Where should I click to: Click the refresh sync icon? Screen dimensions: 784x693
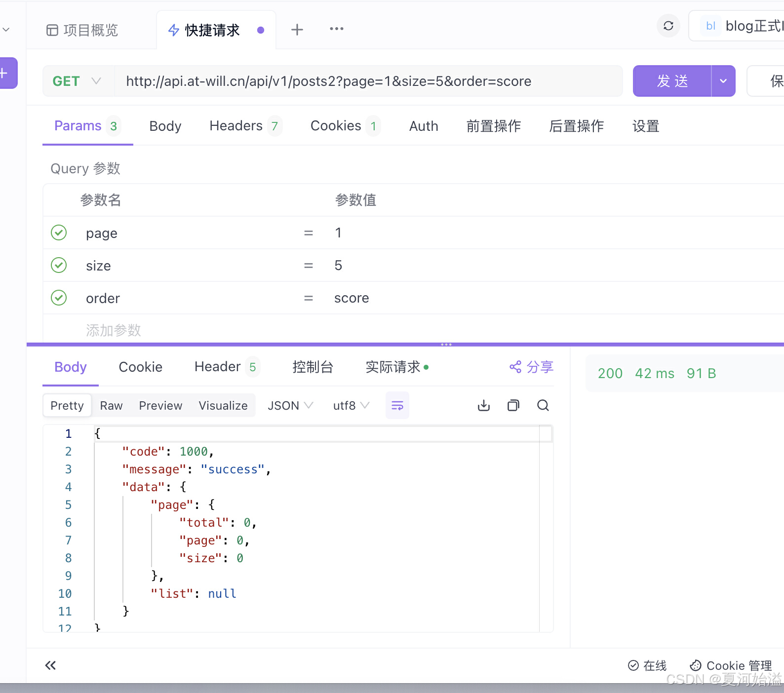coord(668,26)
